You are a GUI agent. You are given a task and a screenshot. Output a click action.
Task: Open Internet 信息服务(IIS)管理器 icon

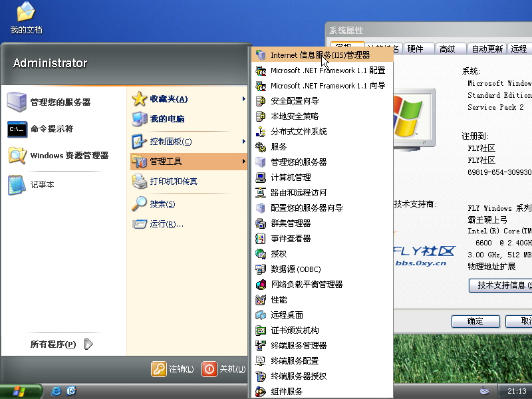point(260,55)
